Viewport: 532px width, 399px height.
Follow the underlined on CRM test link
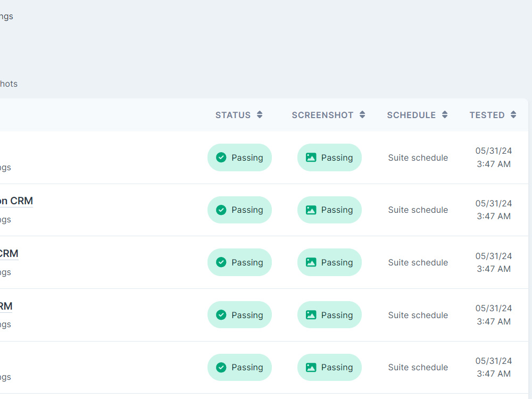[x=16, y=201]
